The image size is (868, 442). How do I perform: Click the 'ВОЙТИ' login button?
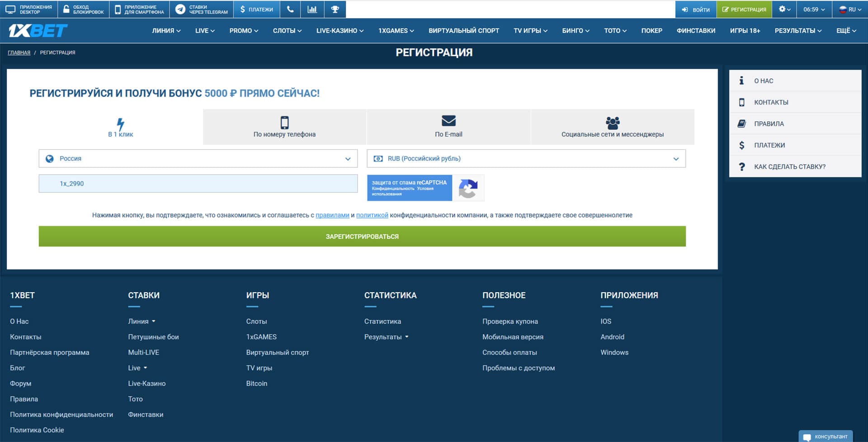pyautogui.click(x=696, y=9)
